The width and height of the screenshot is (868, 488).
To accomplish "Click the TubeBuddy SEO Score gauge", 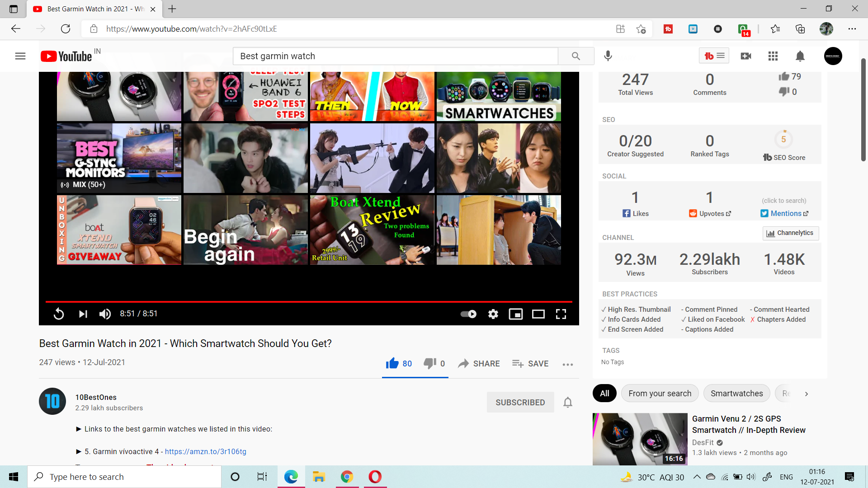I will pos(784,140).
